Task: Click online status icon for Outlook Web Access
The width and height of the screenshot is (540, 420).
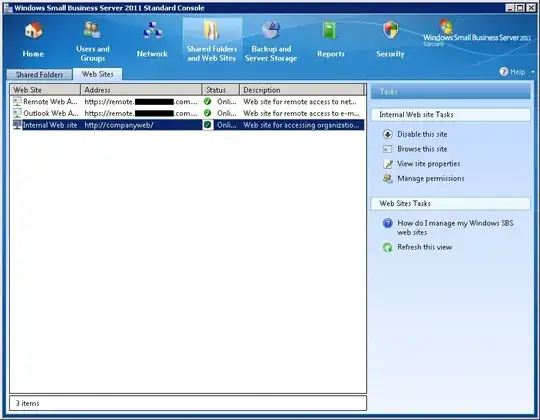Action: pyautogui.click(x=207, y=113)
